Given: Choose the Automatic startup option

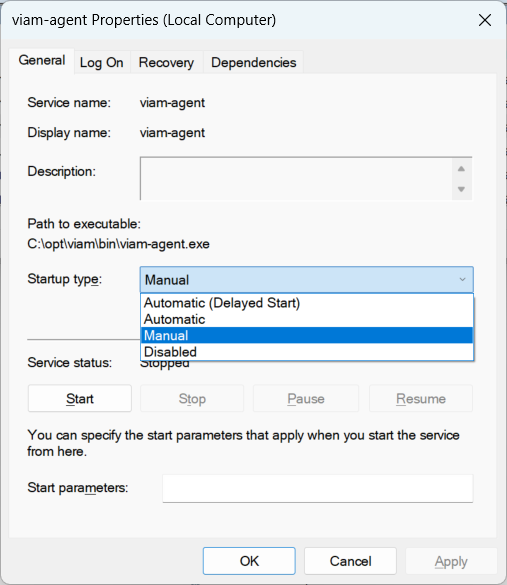Looking at the screenshot, I should (x=307, y=319).
